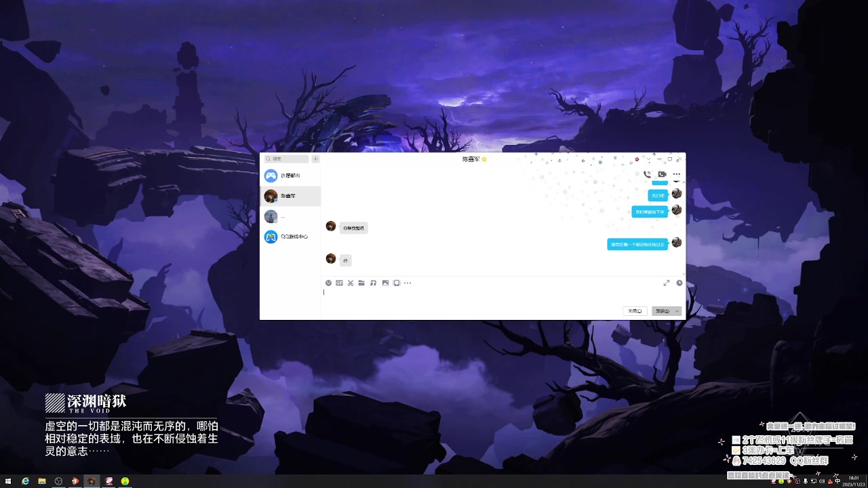Start a voice call with contact
This screenshot has height=488, width=868.
[x=647, y=174]
